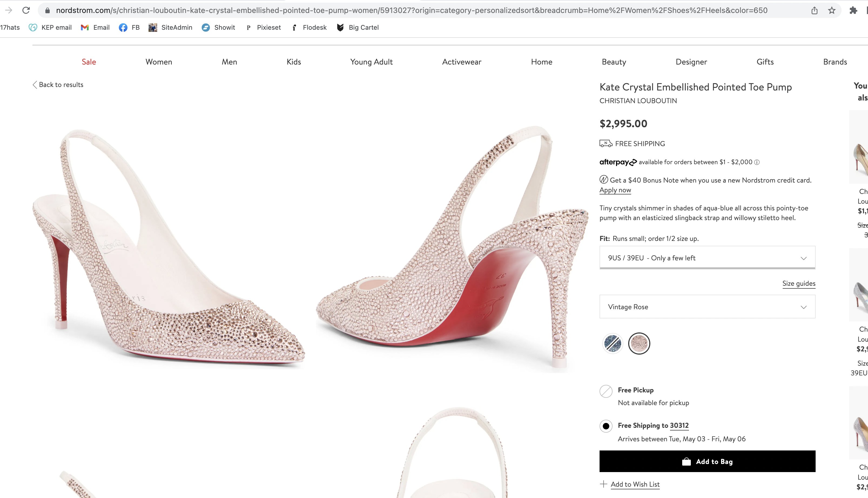Select the Free Shipping radio button
The width and height of the screenshot is (868, 498).
[x=606, y=426]
